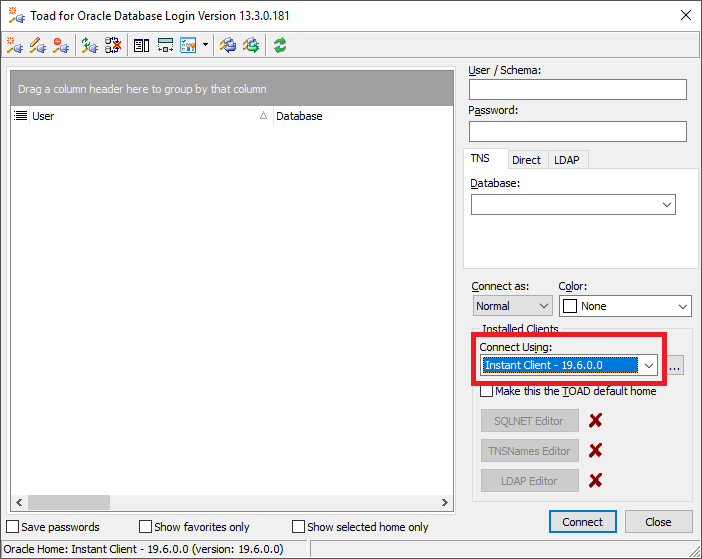Click the Oracle Home status bar text

(144, 549)
